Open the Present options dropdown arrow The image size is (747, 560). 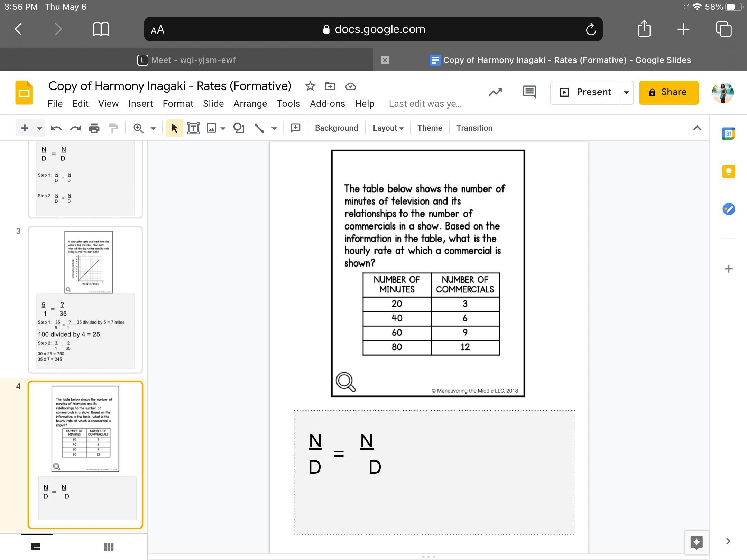[626, 93]
